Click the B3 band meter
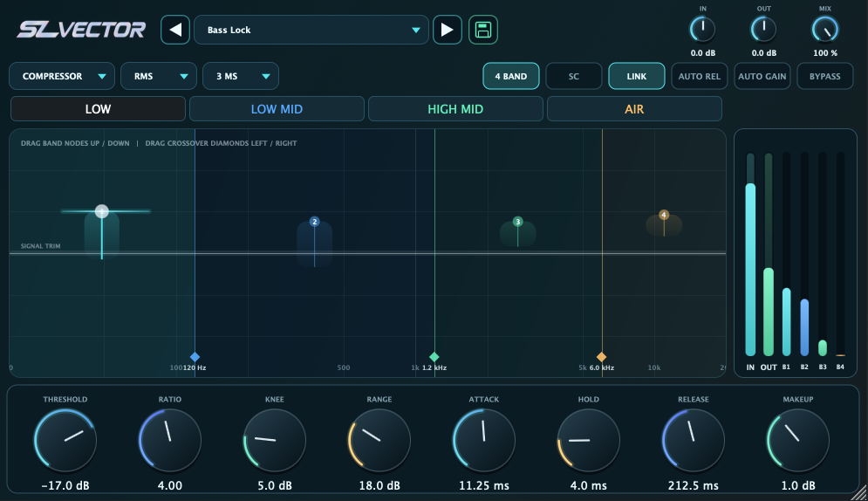Image resolution: width=868 pixels, height=501 pixels. point(823,255)
